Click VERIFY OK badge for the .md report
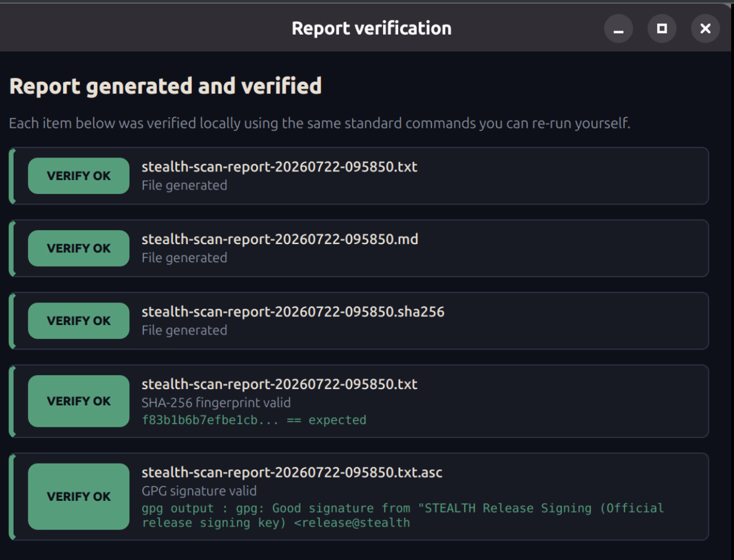Image resolution: width=734 pixels, height=560 pixels. (79, 248)
